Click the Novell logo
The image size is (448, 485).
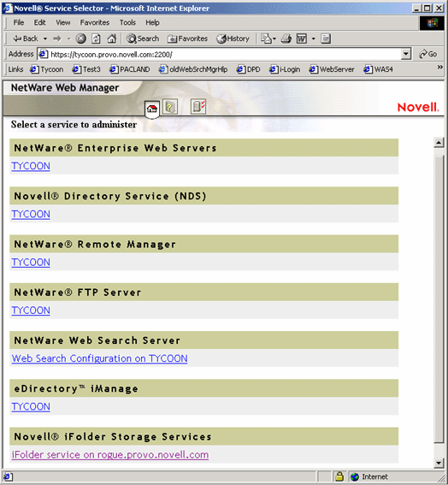[x=418, y=107]
